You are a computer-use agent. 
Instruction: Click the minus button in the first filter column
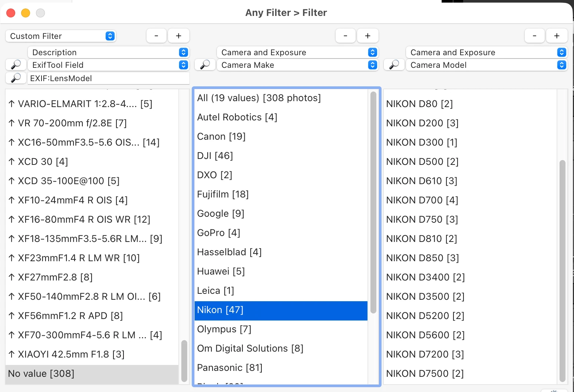pos(156,36)
